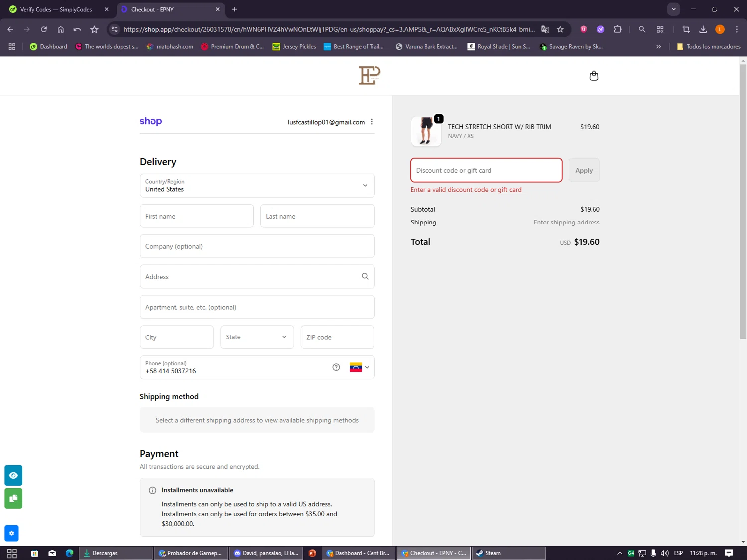The height and width of the screenshot is (560, 747).
Task: Open the browser home page icon
Action: point(61,29)
